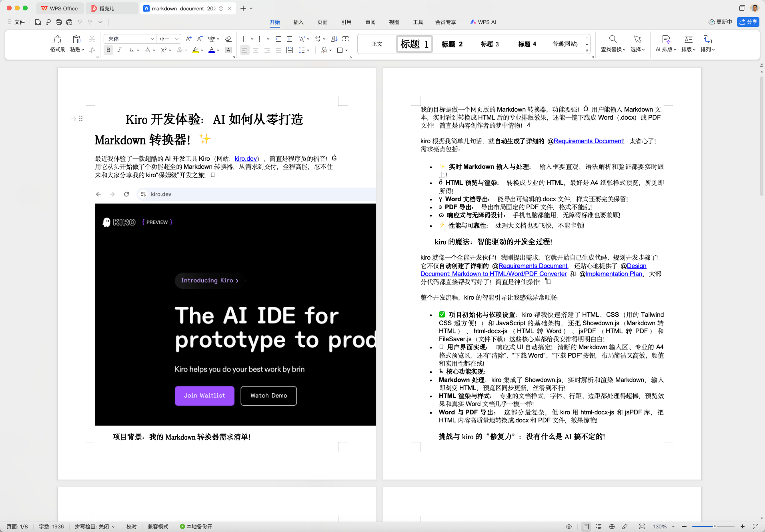This screenshot has height=532, width=765.
Task: Switch to the 稻壳儿 window tab
Action: coord(112,8)
